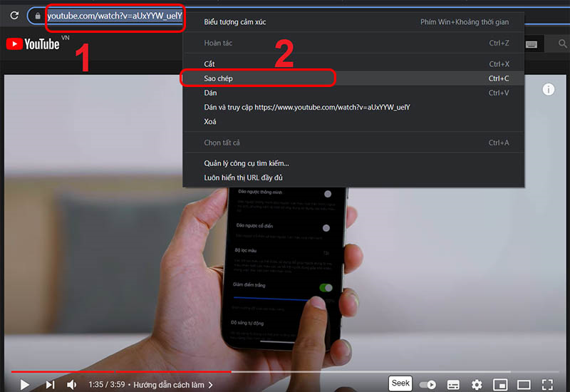Select 'Sao chép' to copy the URL
Screen dimensions: 570x392
click(353, 78)
